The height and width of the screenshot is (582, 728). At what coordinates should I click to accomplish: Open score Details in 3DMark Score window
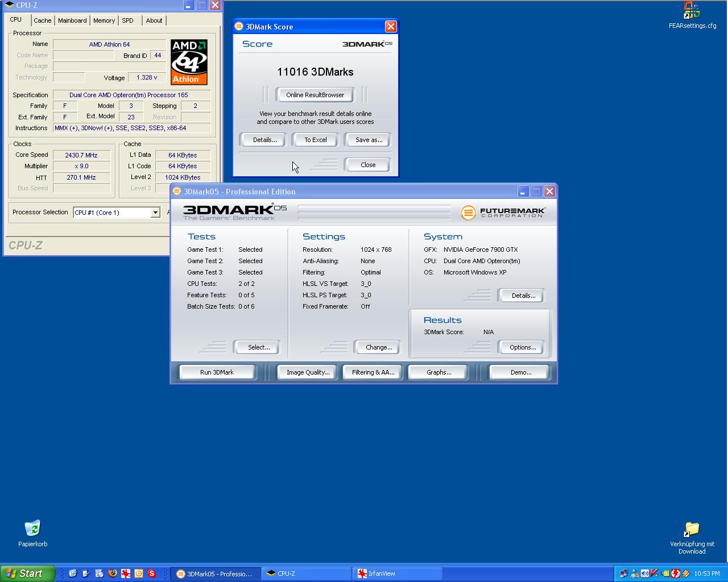[x=264, y=140]
